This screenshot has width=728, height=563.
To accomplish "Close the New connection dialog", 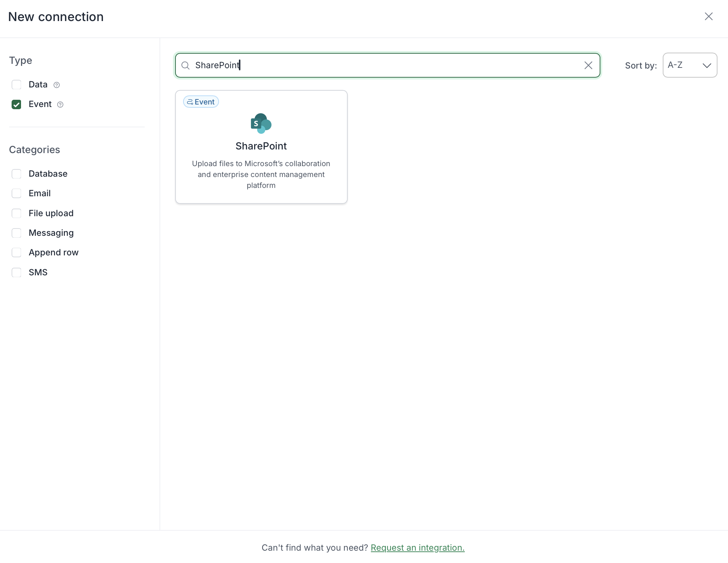I will [709, 16].
